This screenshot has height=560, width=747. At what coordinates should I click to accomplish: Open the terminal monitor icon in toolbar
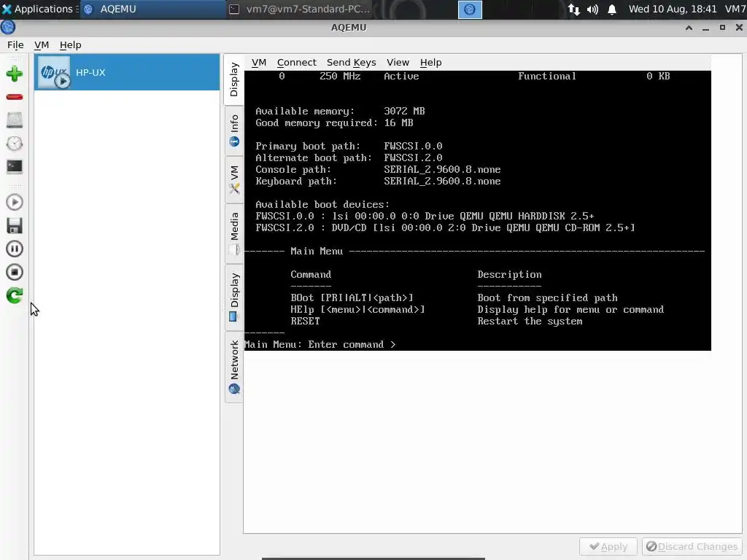tap(15, 167)
